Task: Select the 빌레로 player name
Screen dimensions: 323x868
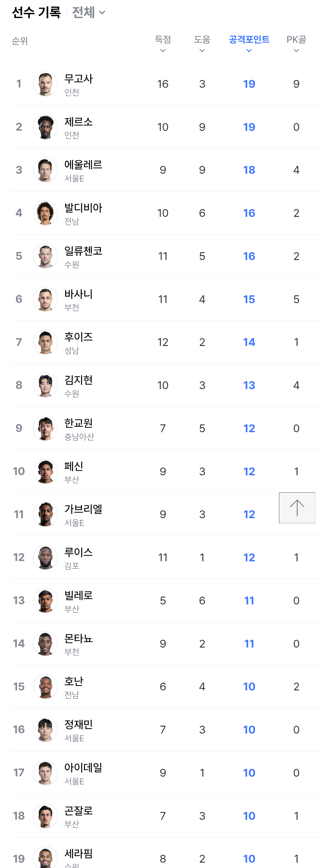Action: pos(78,595)
